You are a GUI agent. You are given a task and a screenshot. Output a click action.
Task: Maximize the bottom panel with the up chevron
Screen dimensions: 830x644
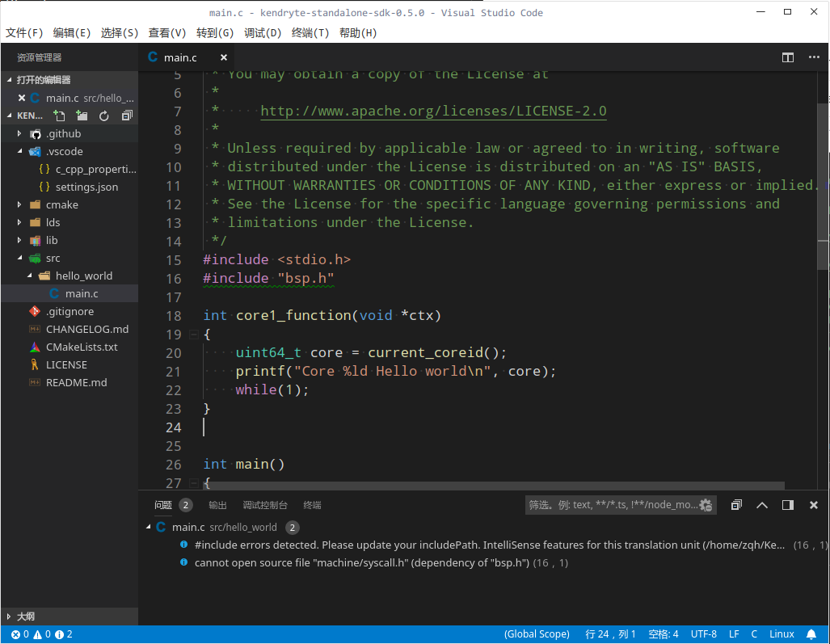pos(762,505)
